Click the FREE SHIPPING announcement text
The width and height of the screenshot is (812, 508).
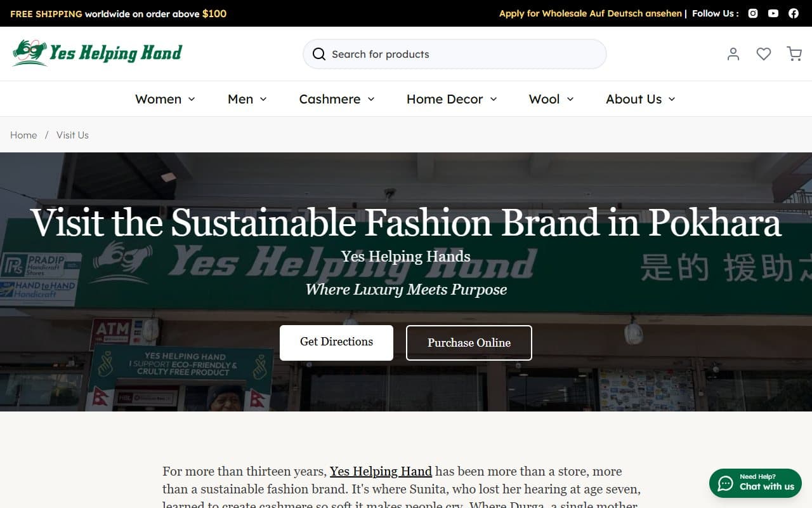point(118,13)
